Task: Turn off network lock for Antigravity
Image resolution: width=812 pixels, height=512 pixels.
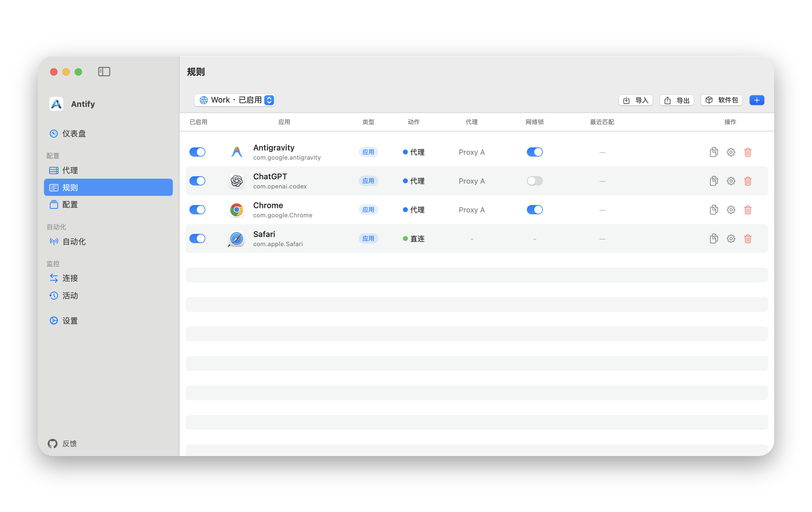Action: [535, 152]
